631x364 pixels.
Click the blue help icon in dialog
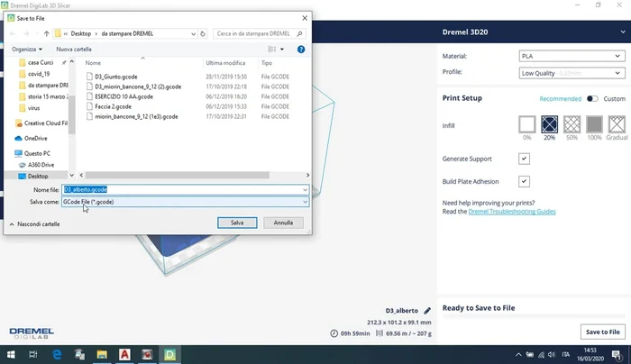click(x=301, y=50)
